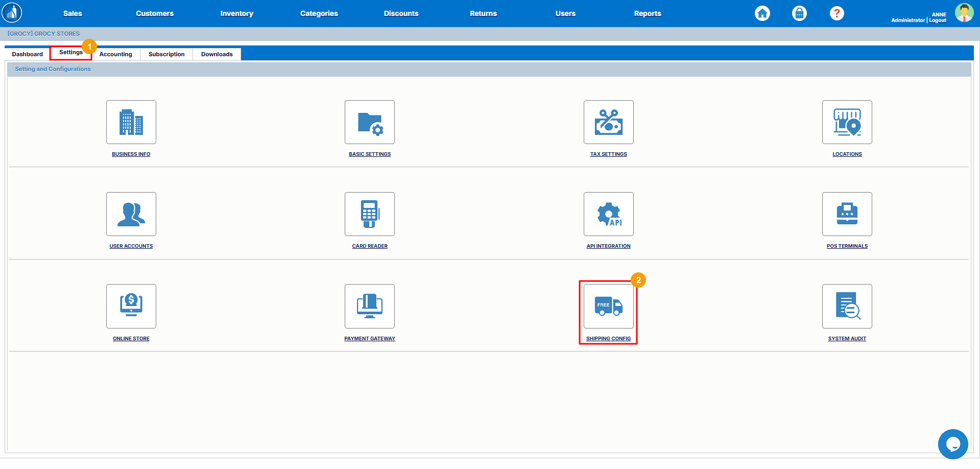
Task: Open Basic Settings folder-gear icon
Action: pyautogui.click(x=370, y=122)
